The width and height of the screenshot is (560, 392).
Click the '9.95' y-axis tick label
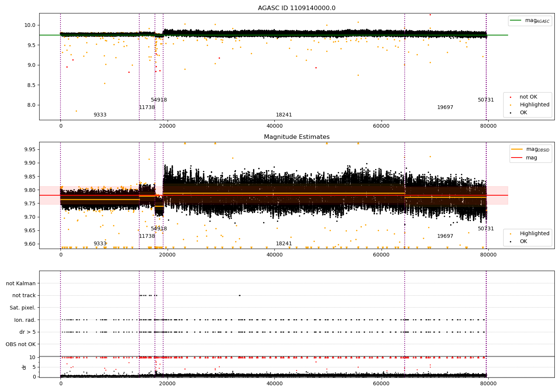click(30, 150)
